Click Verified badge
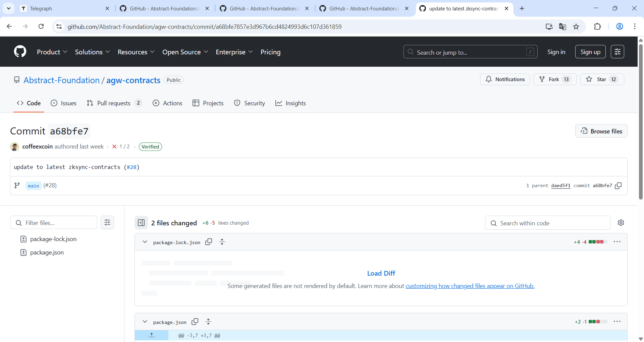Viewport: 644px width, 342px height. [x=150, y=147]
